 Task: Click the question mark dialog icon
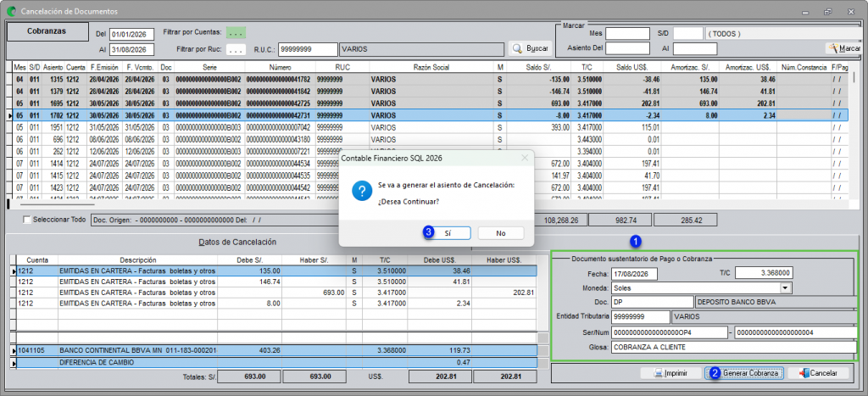pos(361,192)
